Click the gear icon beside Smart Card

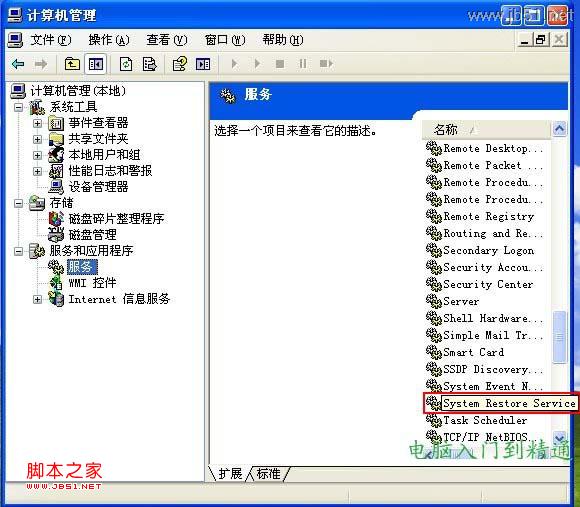point(434,352)
